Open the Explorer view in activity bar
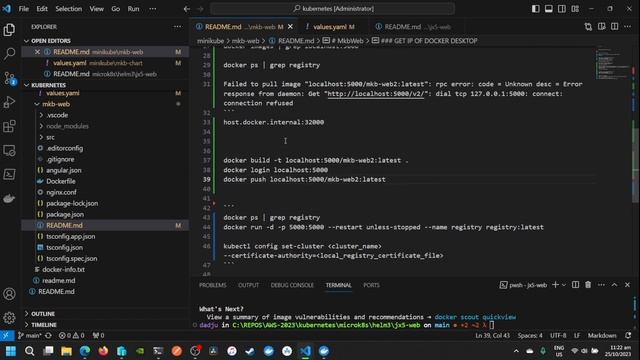Screen dimensions: 640x360 9,29
